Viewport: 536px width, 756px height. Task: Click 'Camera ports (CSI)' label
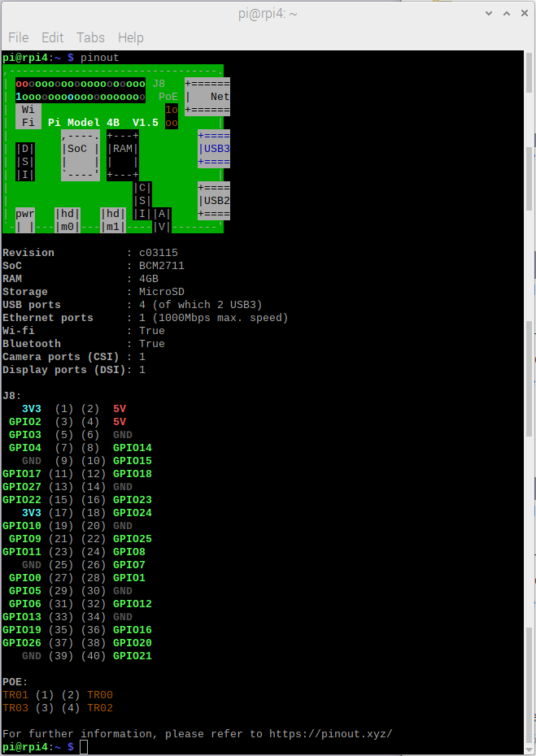pos(61,357)
